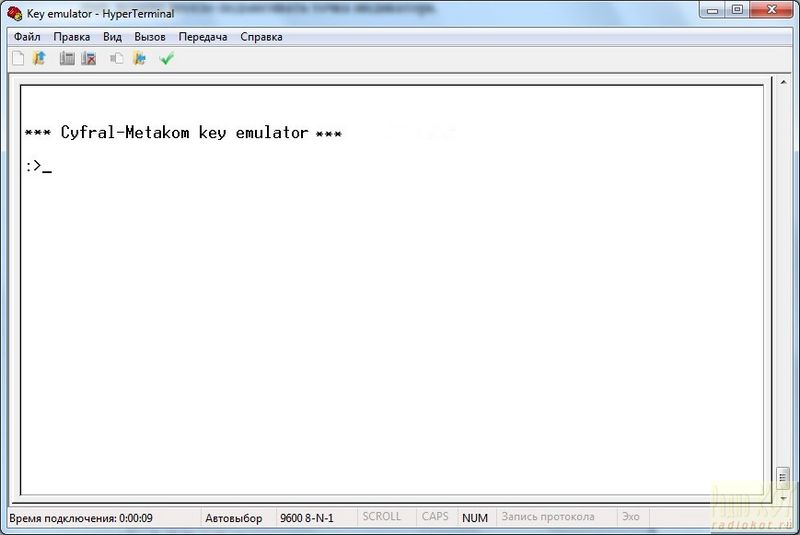
Task: Click the vertical scrollbar down arrow
Action: pyautogui.click(x=783, y=498)
